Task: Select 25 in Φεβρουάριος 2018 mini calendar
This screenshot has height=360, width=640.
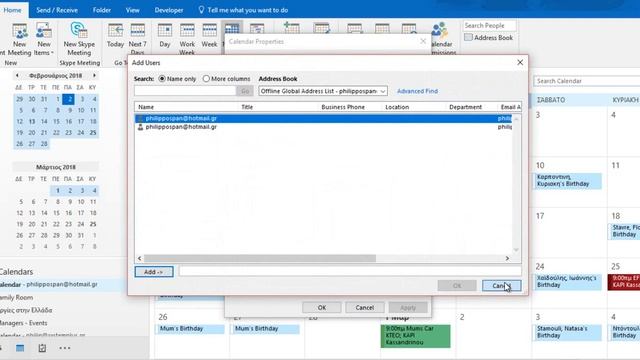Action: pos(93,133)
